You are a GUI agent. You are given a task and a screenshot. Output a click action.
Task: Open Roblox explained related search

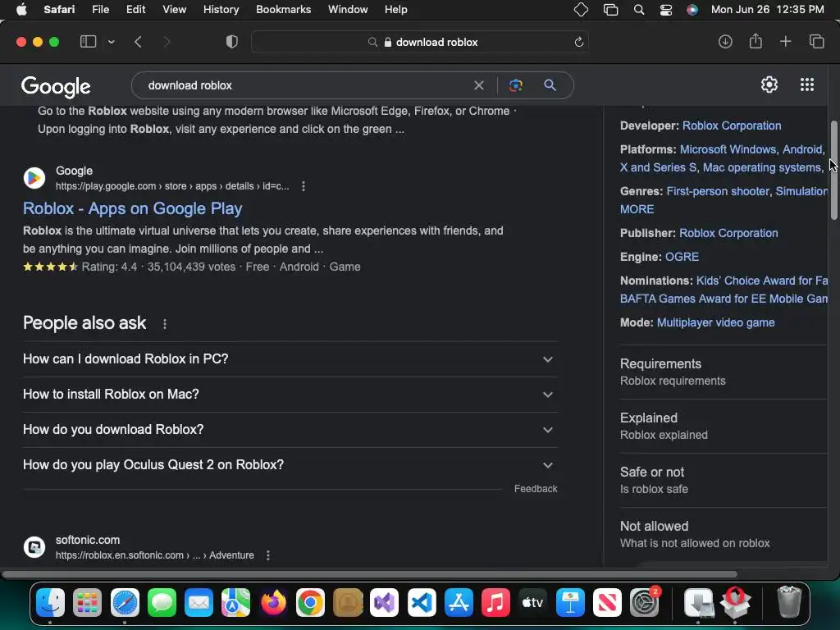(x=724, y=426)
